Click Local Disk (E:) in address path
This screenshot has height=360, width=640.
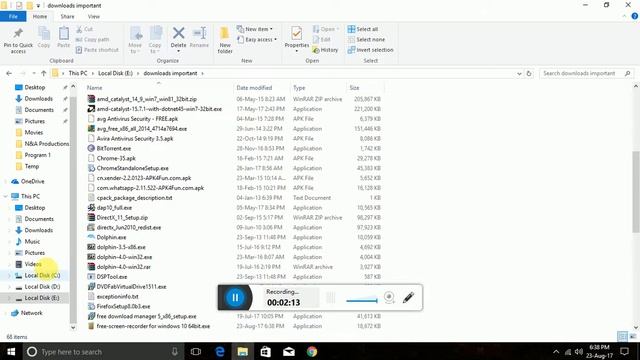click(x=115, y=73)
